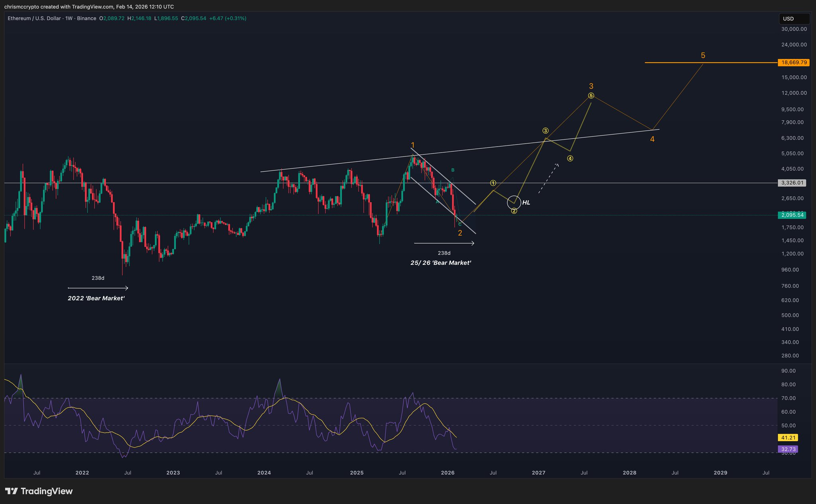The height and width of the screenshot is (504, 816).
Task: Click the yellow circled 4 wave marker
Action: coord(570,158)
